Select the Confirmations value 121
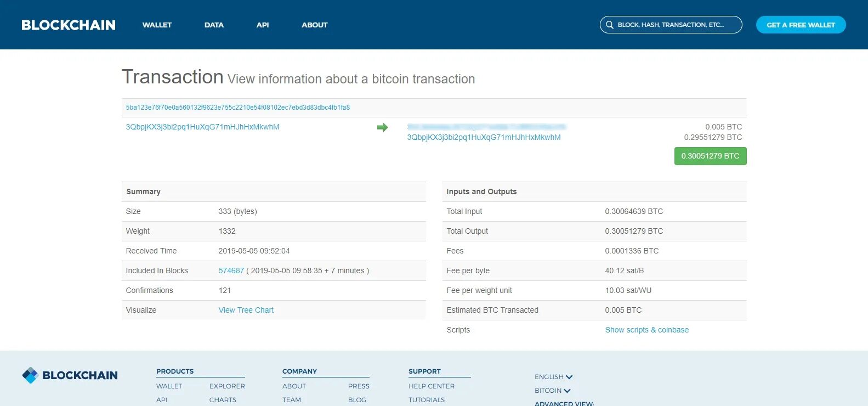Viewport: 868px width, 406px height. click(x=225, y=290)
